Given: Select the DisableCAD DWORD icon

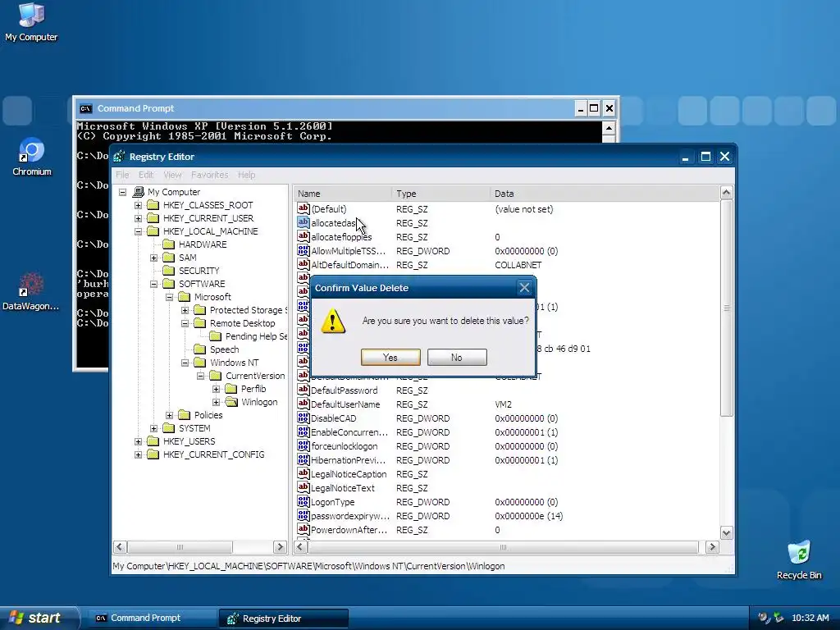Looking at the screenshot, I should (304, 418).
